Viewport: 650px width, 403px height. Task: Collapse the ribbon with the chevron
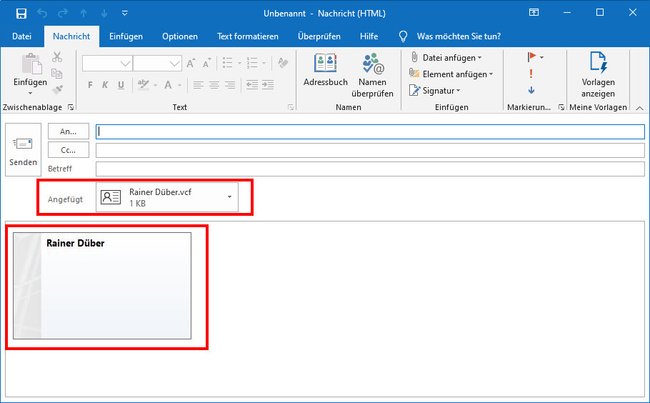click(640, 108)
